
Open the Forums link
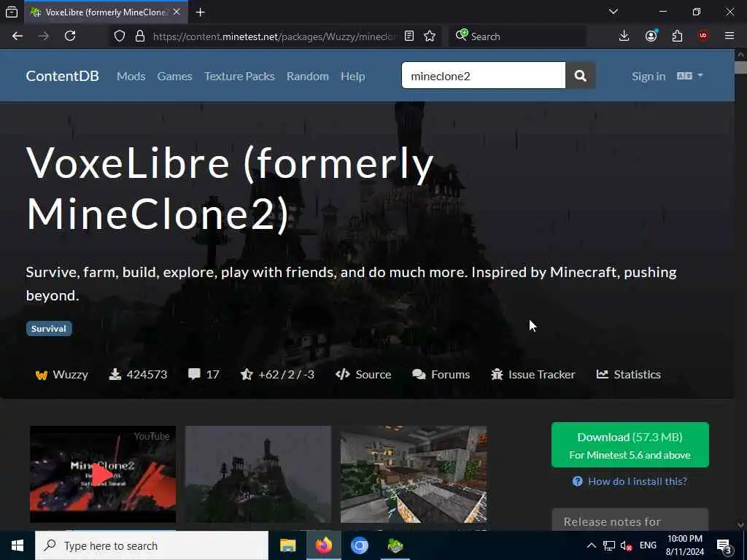tap(441, 374)
